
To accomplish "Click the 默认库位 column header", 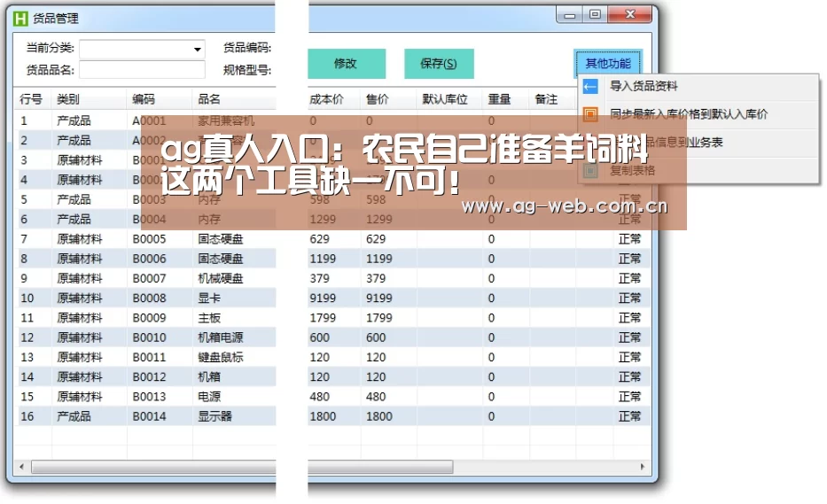I will point(445,99).
